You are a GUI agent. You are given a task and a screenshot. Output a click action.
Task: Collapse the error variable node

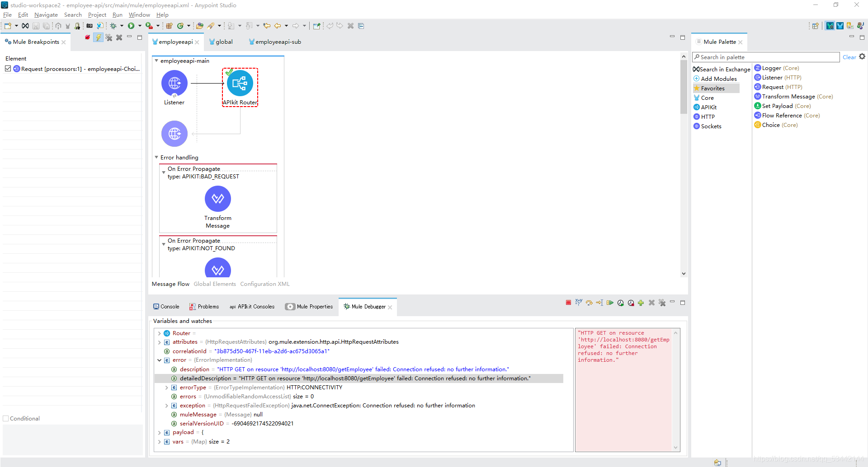click(x=159, y=360)
